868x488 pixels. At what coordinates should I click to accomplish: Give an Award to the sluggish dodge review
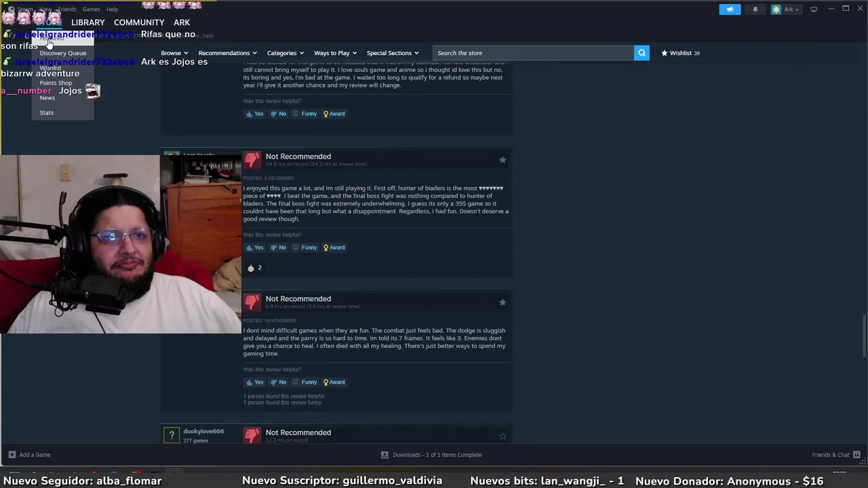point(334,382)
